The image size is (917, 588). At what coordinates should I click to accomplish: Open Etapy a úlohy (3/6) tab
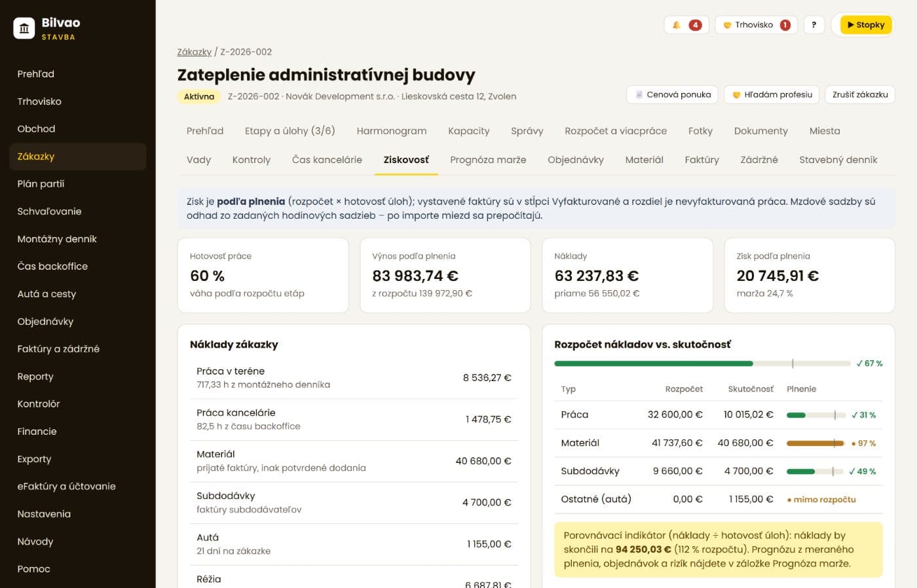(x=290, y=131)
